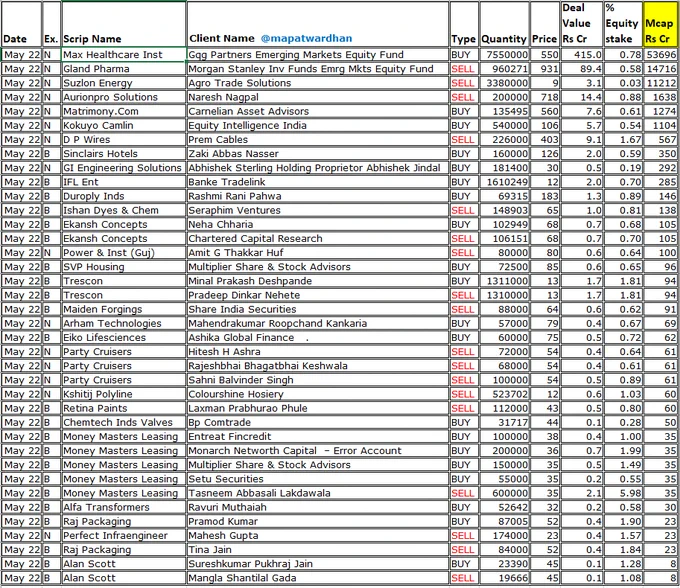Click Banke Tradelink client cell
This screenshot has height=588, width=680.
(x=318, y=182)
